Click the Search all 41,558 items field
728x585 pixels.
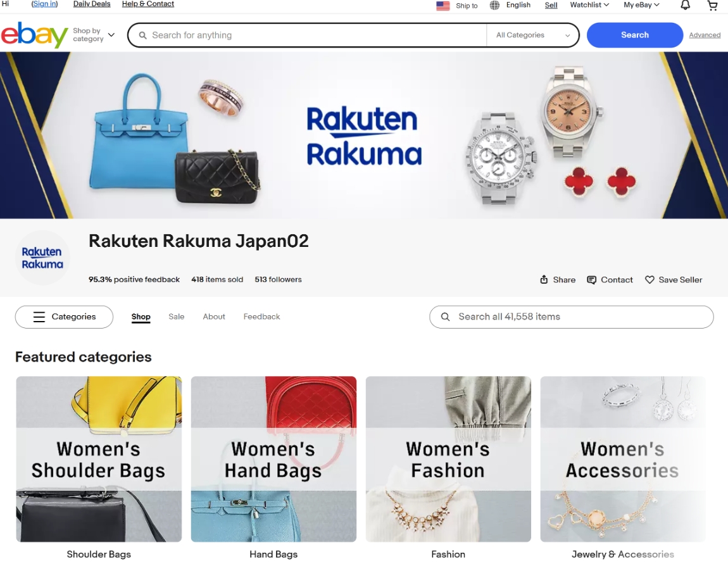571,317
